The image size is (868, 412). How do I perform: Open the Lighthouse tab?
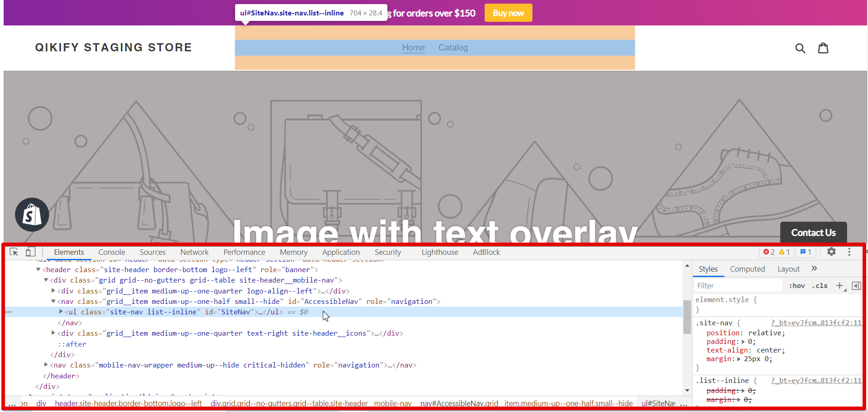[440, 252]
